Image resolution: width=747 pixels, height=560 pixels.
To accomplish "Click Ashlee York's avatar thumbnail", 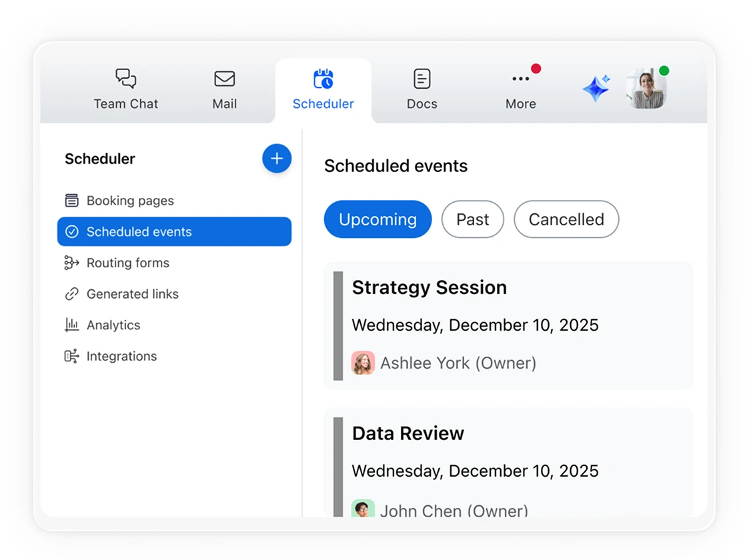I will tap(363, 363).
